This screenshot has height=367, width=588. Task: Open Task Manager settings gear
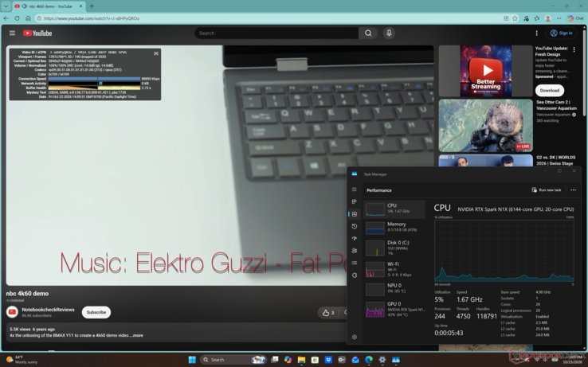point(355,337)
